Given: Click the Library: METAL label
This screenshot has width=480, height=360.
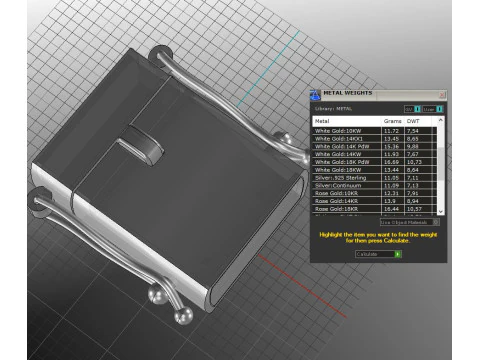Looking at the screenshot, I should point(333,109).
